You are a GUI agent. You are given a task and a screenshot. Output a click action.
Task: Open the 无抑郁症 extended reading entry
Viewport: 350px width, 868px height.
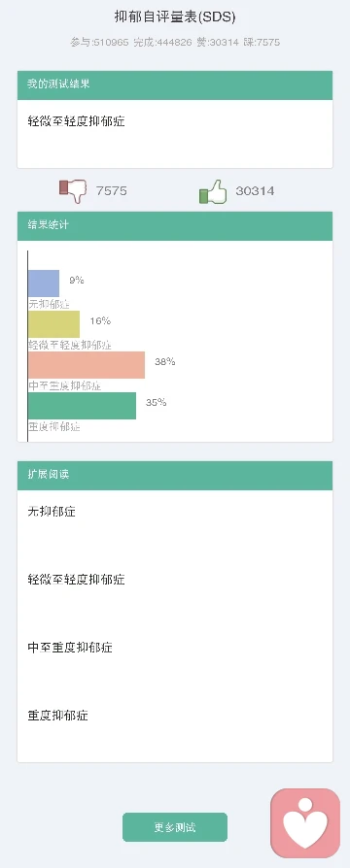(52, 512)
